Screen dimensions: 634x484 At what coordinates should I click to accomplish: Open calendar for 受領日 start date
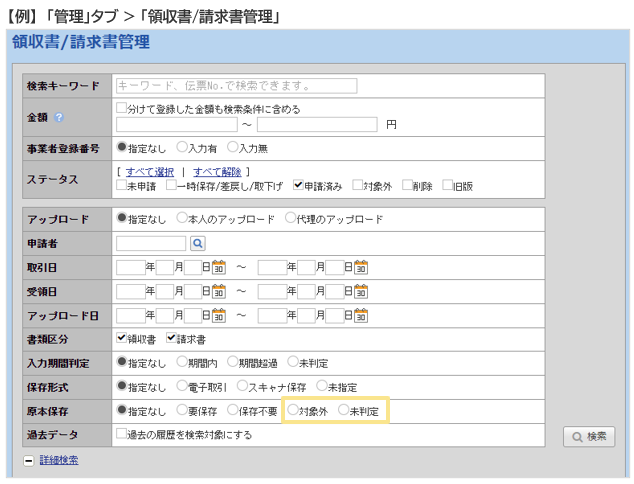coord(219,291)
